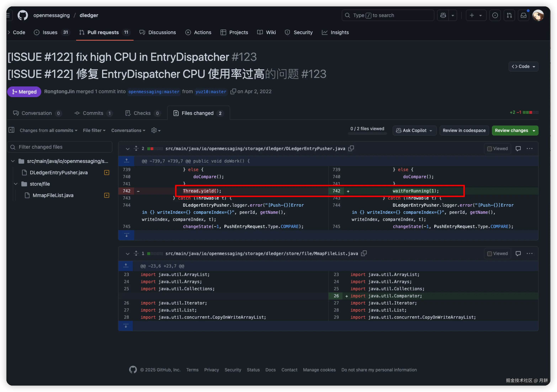Collapse the store/file folder
This screenshot has height=392, width=557.
(16, 184)
